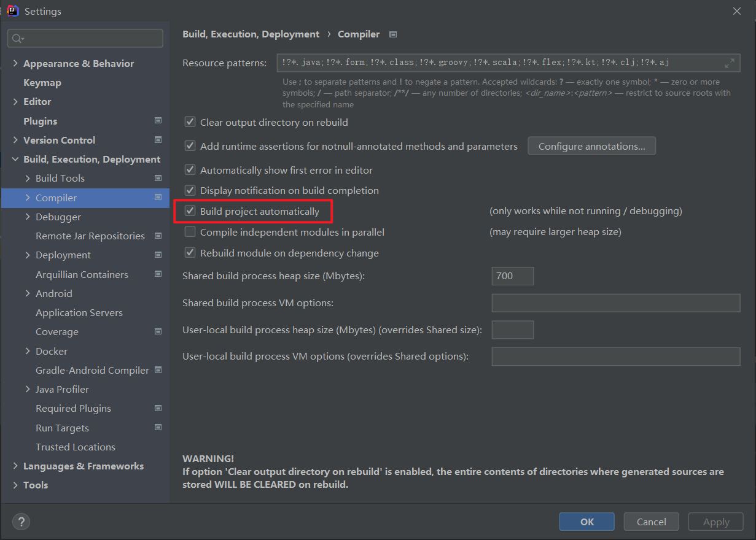Expand the Debugger node
Viewport: 756px width, 540px height.
[x=28, y=217]
